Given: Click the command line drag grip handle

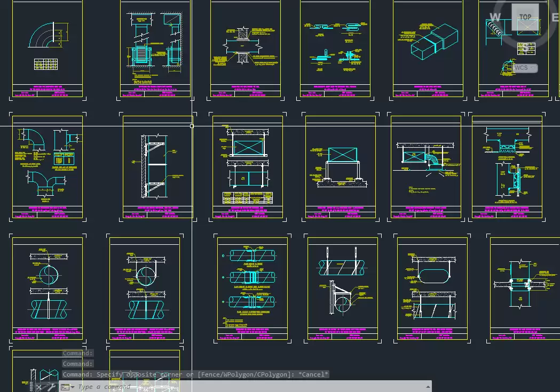Looking at the screenshot, I should click(x=31, y=387).
